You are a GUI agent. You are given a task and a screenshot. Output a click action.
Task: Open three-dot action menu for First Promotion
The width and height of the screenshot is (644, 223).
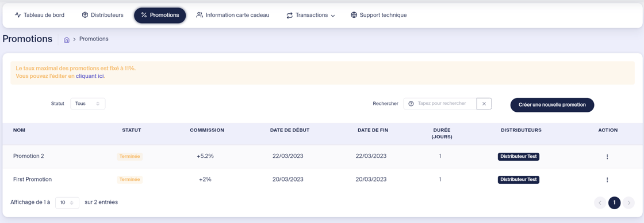coord(607,180)
